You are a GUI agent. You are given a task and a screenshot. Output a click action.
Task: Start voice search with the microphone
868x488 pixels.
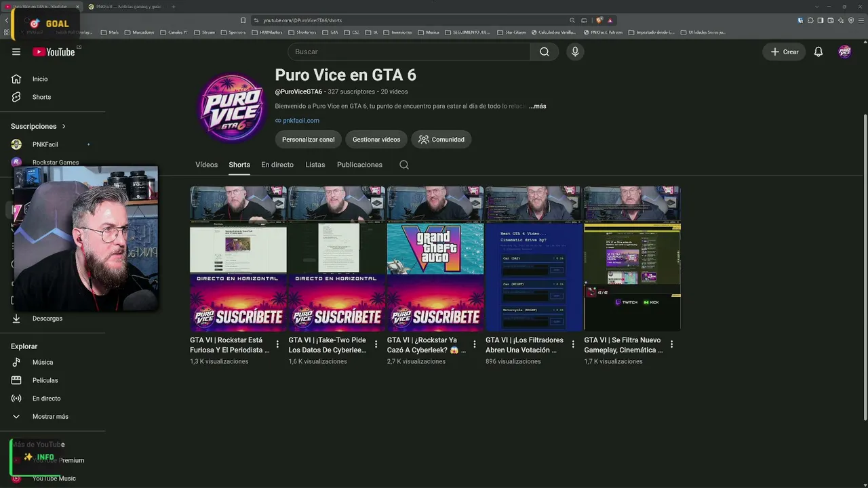[575, 52]
